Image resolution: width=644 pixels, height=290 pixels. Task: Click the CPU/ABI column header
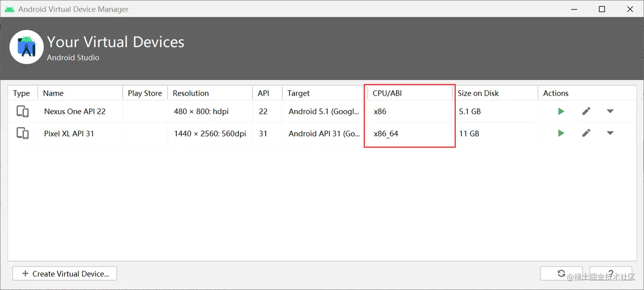[x=387, y=93]
